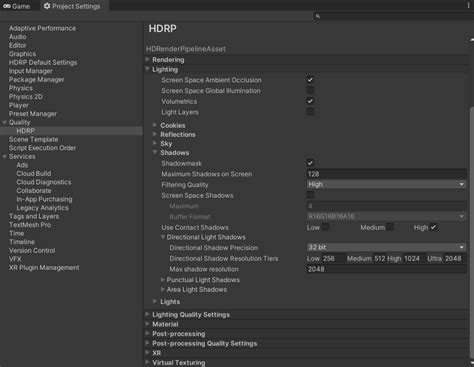Click the Game tab gamepad icon
The image size is (474, 367).
point(7,6)
